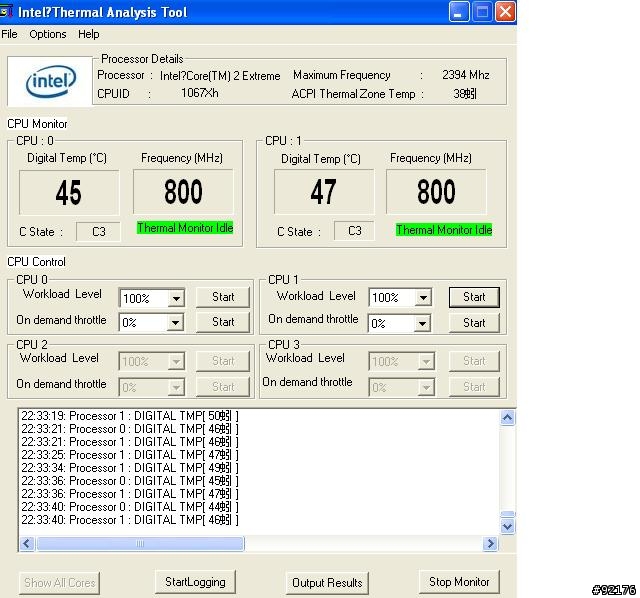The width and height of the screenshot is (640, 598).
Task: Close the Thermal Analysis Tool window
Action: click(x=505, y=12)
